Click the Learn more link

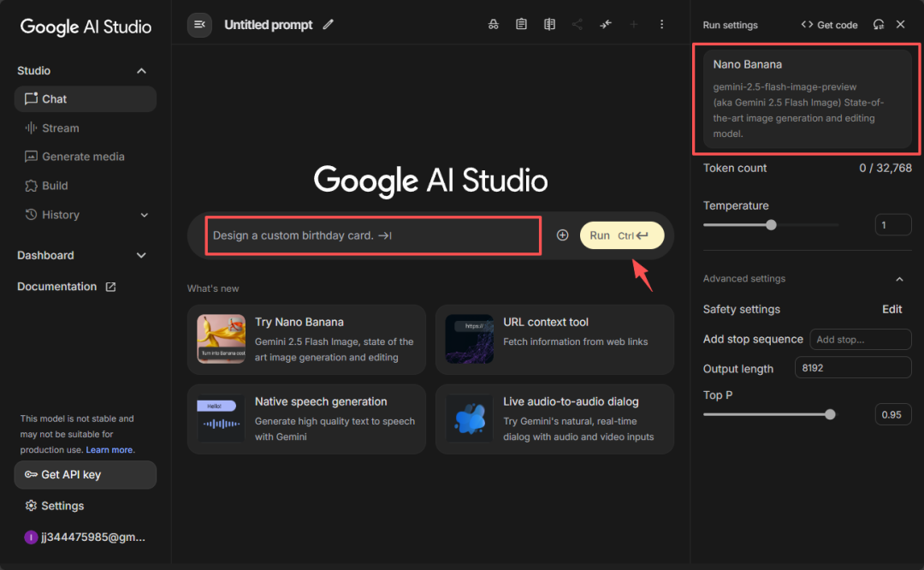pyautogui.click(x=109, y=449)
